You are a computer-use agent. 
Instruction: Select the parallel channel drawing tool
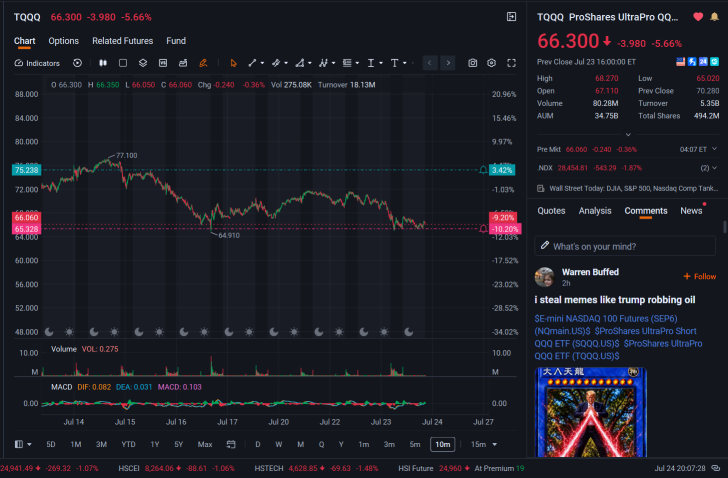276,63
